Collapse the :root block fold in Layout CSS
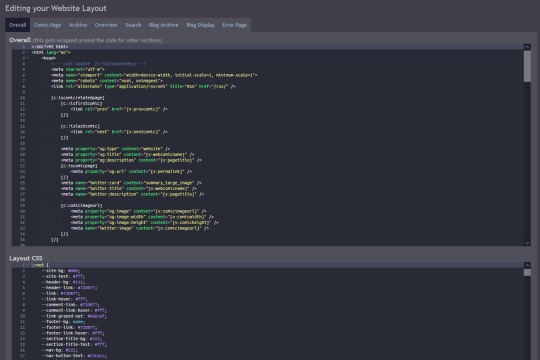 [x=27, y=265]
